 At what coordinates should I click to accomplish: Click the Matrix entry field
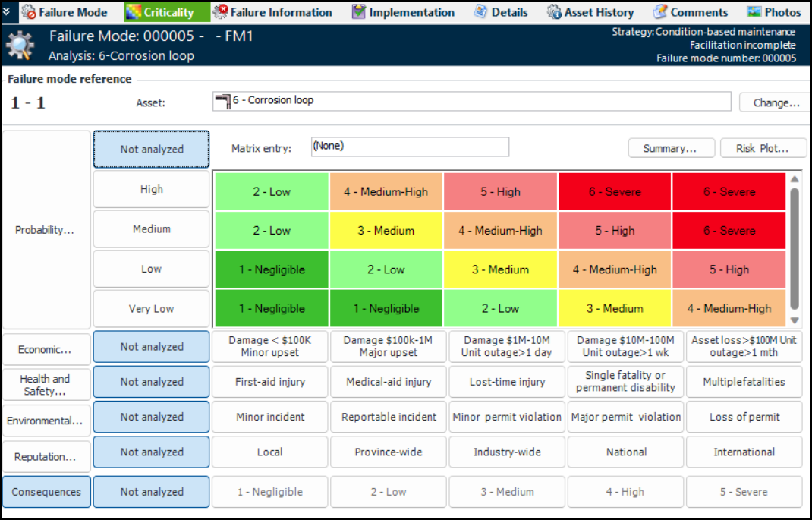tap(410, 147)
